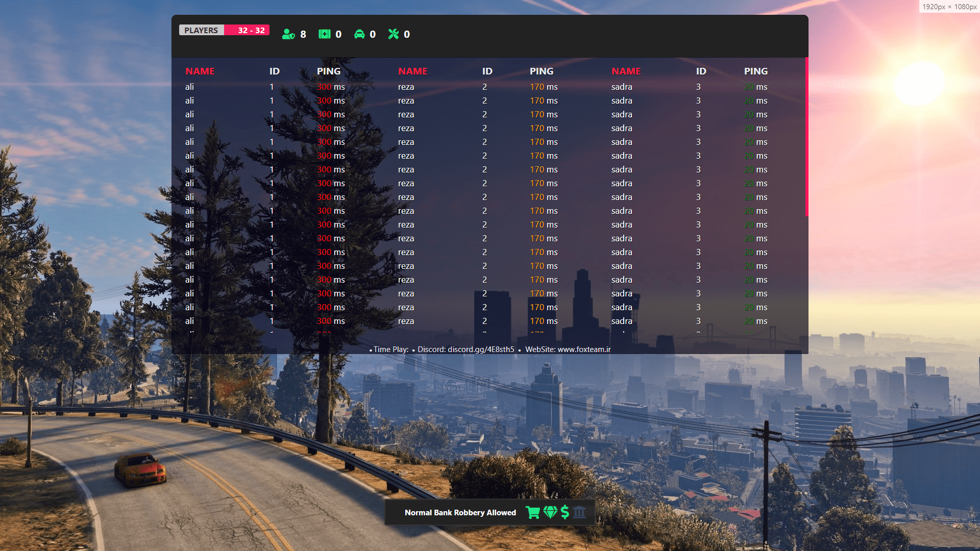This screenshot has width=980, height=551.
Task: Click the green medic first-aid icon
Action: (325, 34)
